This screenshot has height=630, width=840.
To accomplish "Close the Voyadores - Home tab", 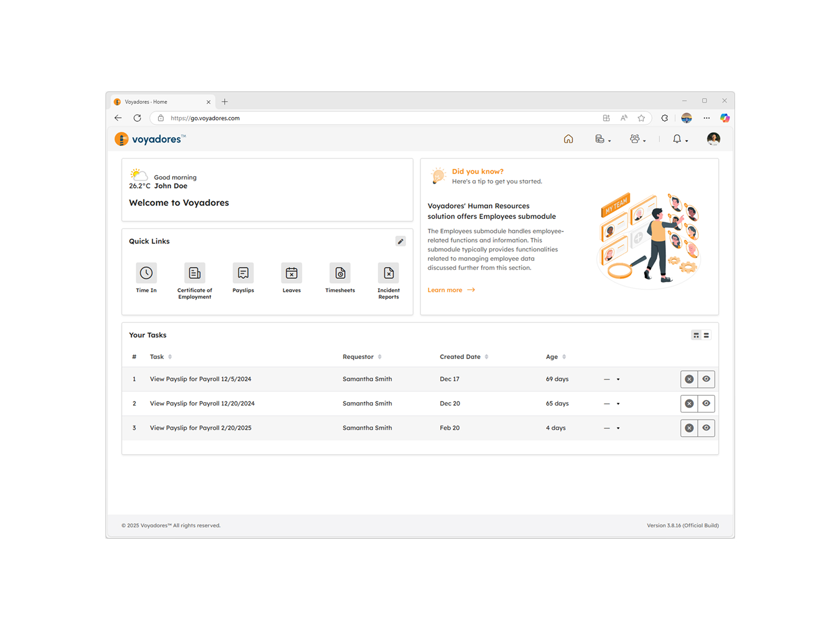I will click(x=208, y=102).
